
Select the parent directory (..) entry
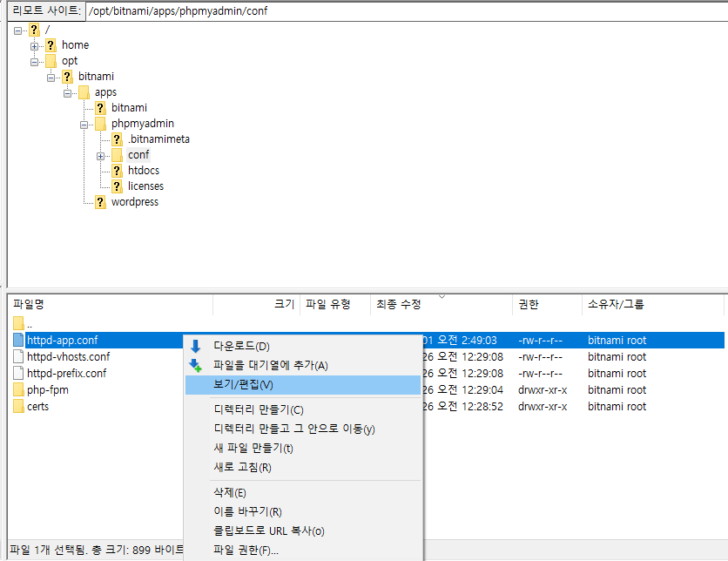click(30, 324)
